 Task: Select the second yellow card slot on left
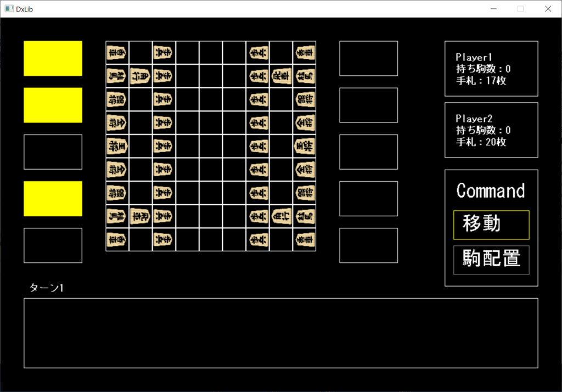point(53,105)
